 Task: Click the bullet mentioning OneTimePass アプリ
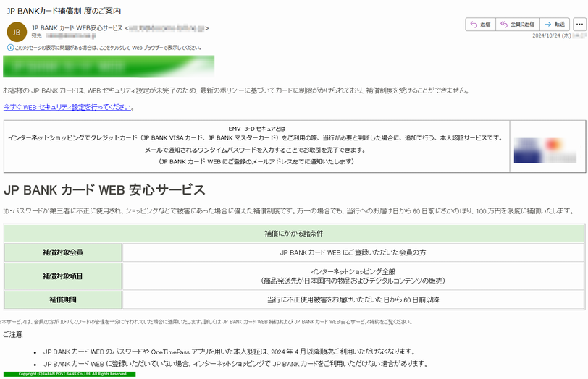229,352
